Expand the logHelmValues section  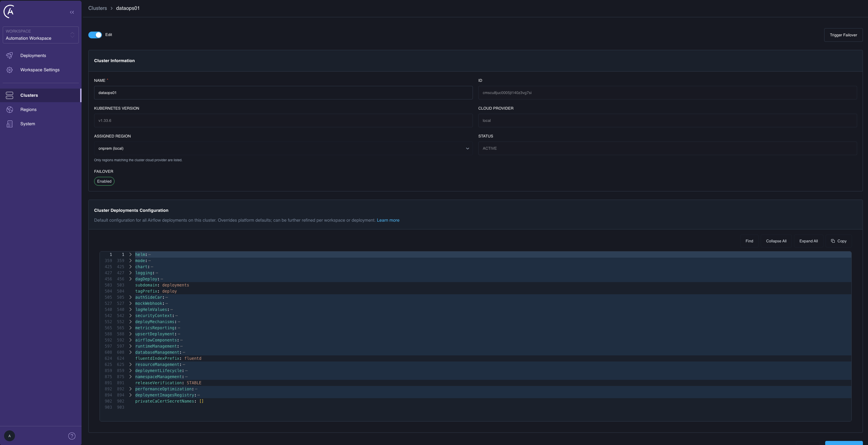point(130,310)
